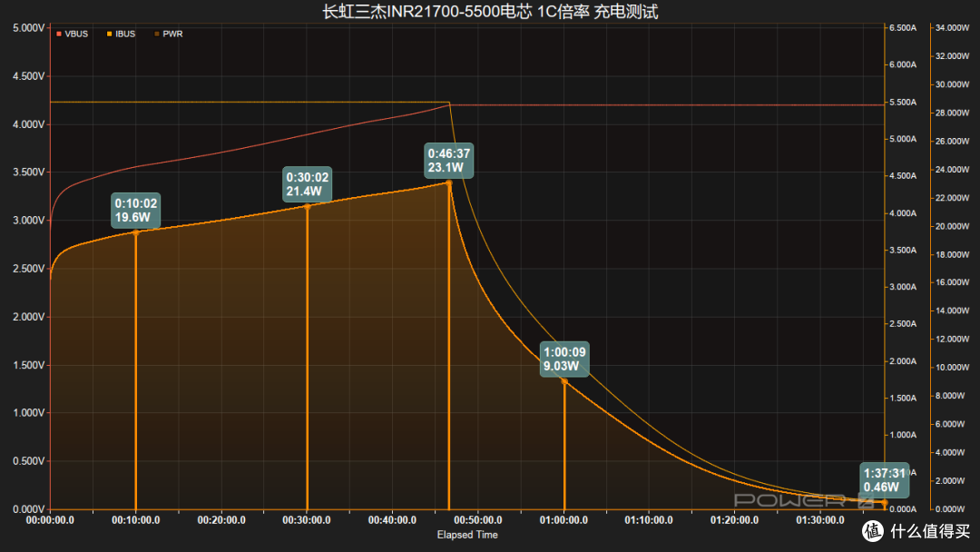This screenshot has height=552, width=980.
Task: Click the brown PWR legend color square
Action: point(157,34)
